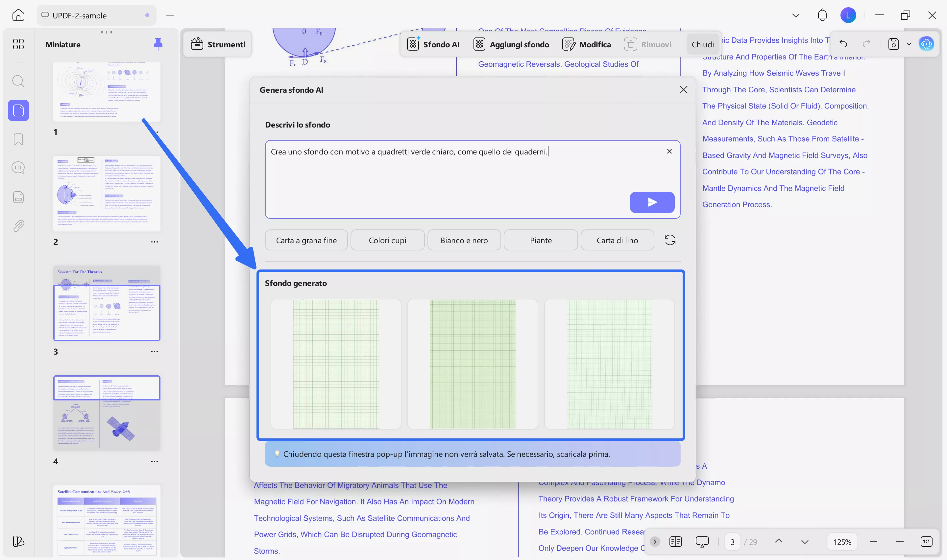
Task: Choose the Carta a grana fine suggestion
Action: click(306, 240)
